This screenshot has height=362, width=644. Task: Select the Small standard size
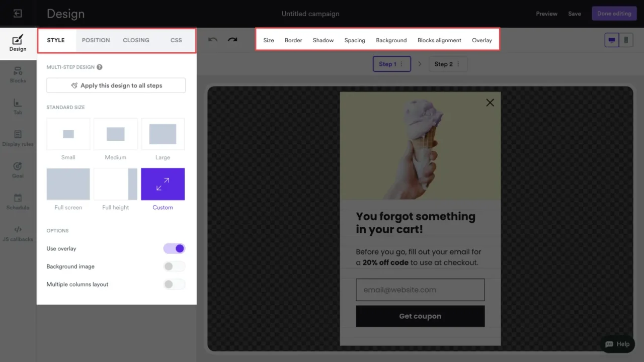[68, 134]
